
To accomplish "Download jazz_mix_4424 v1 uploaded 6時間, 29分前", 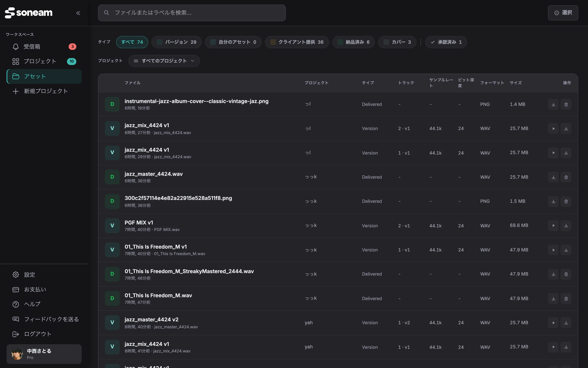I will click(566, 153).
